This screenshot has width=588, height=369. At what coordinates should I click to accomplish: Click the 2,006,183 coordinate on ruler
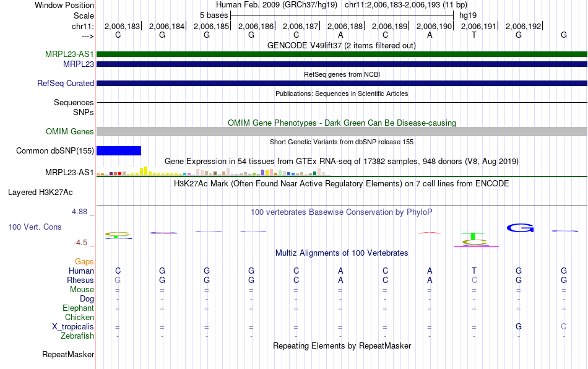point(122,26)
